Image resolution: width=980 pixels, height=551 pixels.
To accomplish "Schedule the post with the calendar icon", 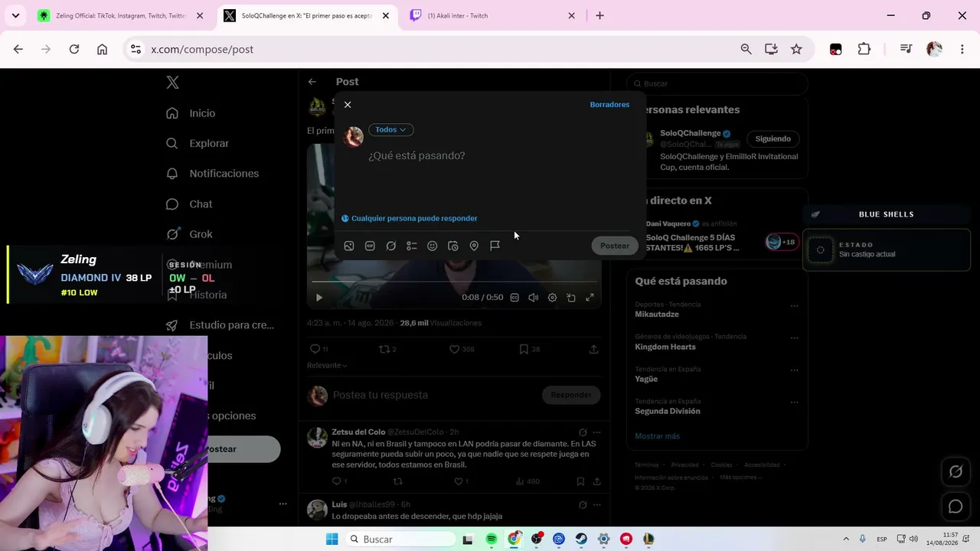I will point(453,246).
